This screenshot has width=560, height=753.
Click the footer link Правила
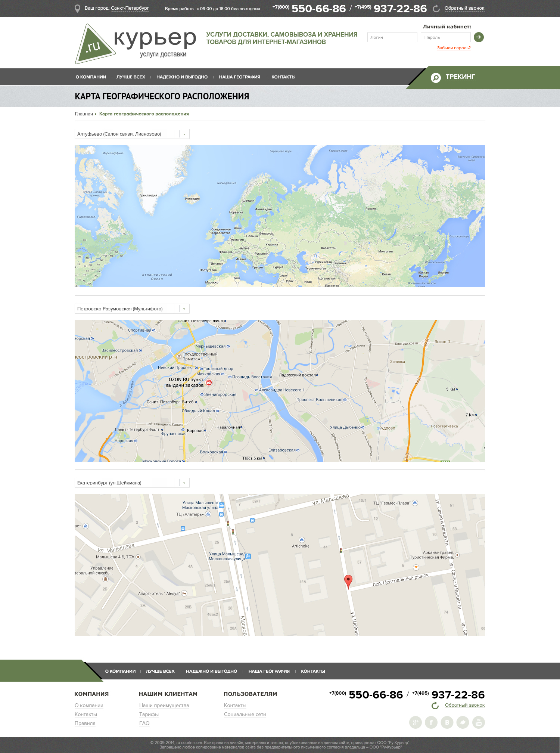[85, 723]
